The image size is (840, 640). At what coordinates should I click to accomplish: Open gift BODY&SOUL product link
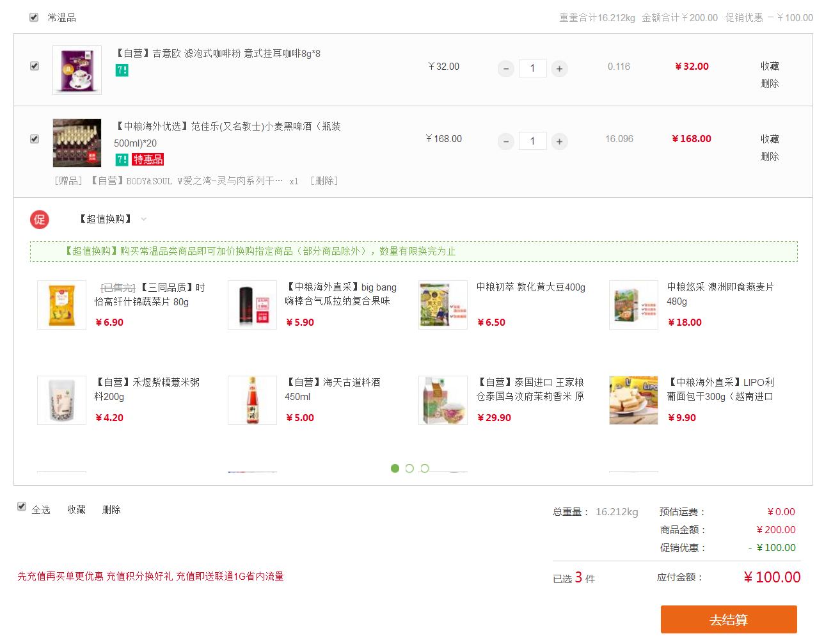tap(186, 181)
